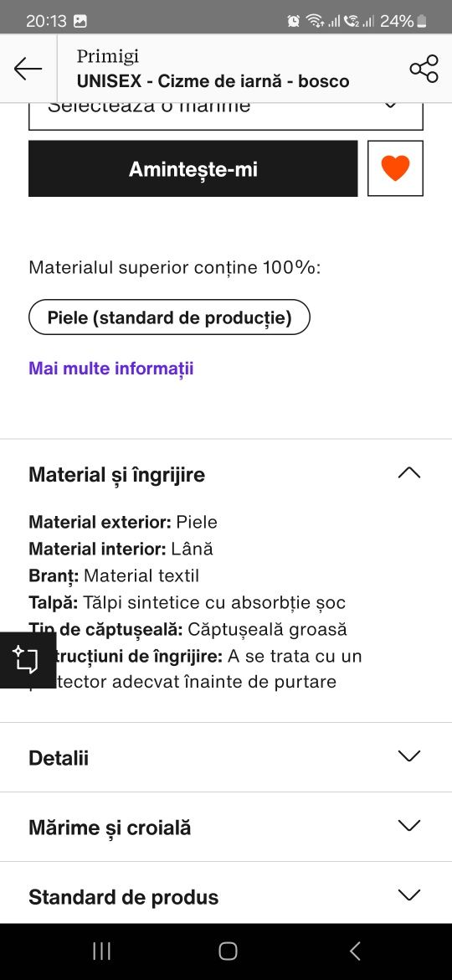Expand the Standard de produs section
The height and width of the screenshot is (980, 452).
tap(226, 896)
